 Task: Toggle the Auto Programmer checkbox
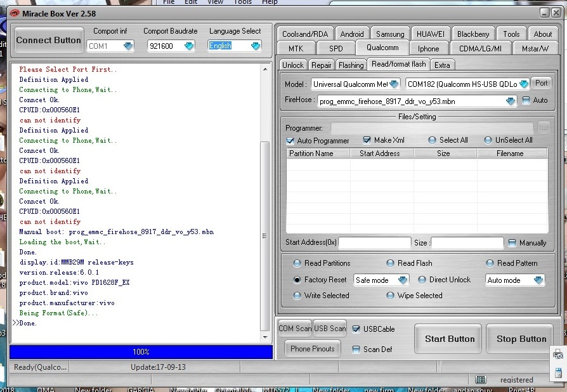pos(290,141)
